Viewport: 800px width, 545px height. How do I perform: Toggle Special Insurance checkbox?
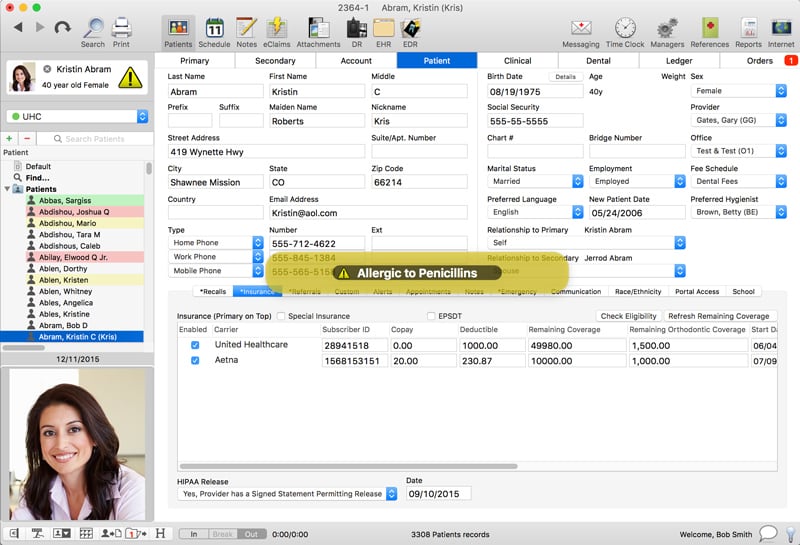(x=281, y=316)
